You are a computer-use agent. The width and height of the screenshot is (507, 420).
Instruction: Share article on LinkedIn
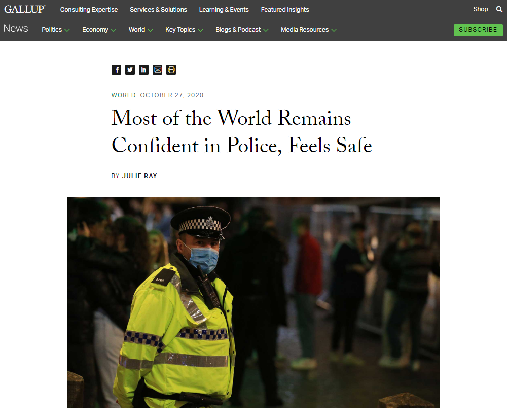pos(143,69)
